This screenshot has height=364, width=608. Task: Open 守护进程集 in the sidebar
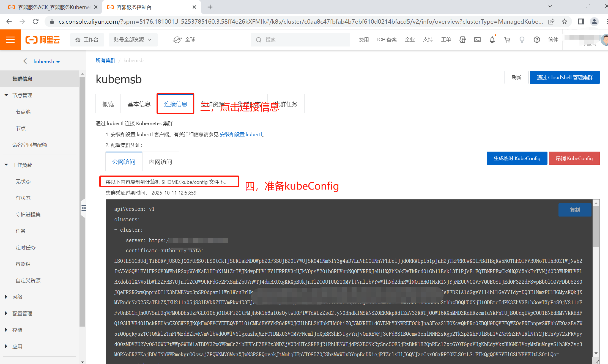(x=28, y=215)
